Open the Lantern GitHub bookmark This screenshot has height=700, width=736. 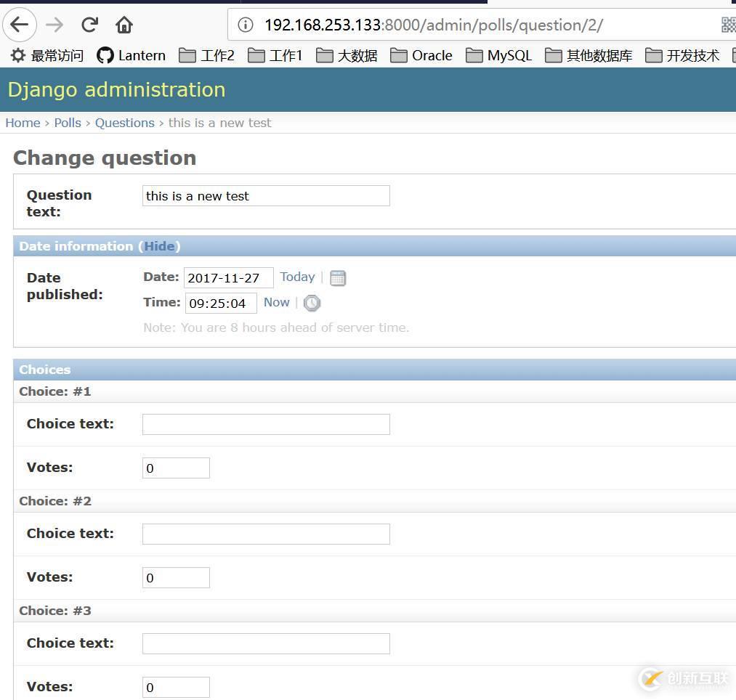click(x=131, y=55)
